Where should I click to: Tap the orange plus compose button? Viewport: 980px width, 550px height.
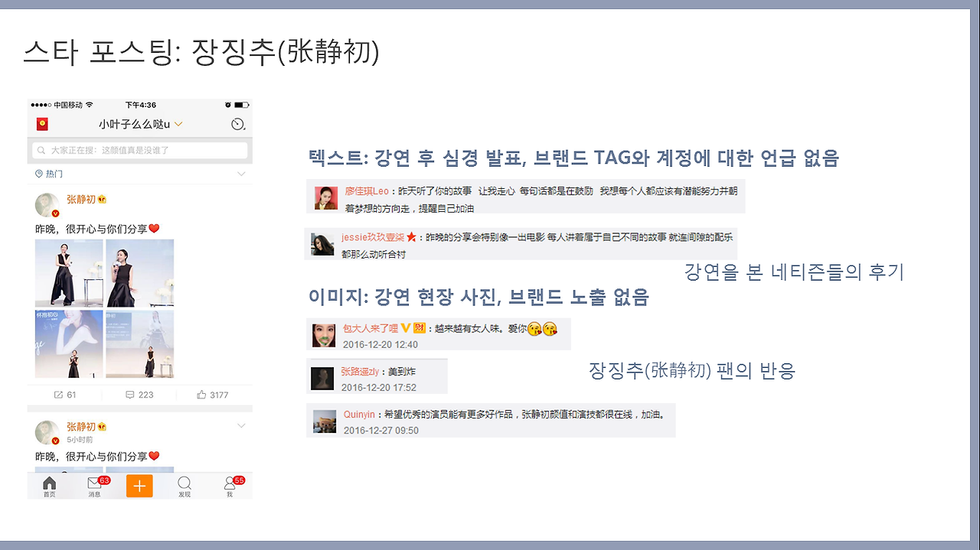pos(139,486)
